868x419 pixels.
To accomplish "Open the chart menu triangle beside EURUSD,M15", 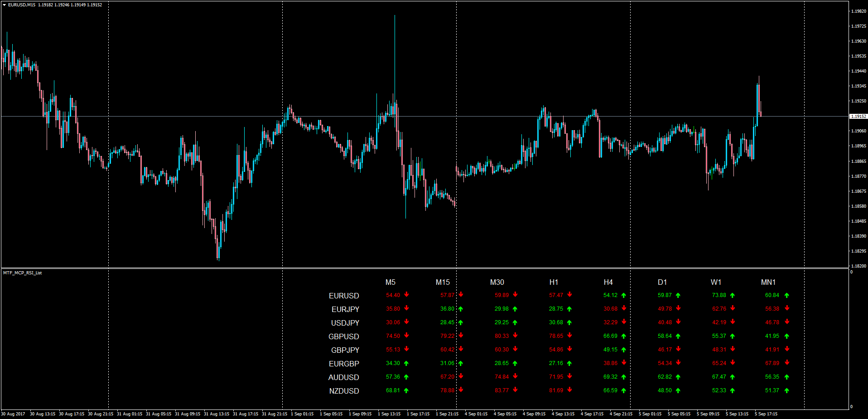I will tap(4, 5).
